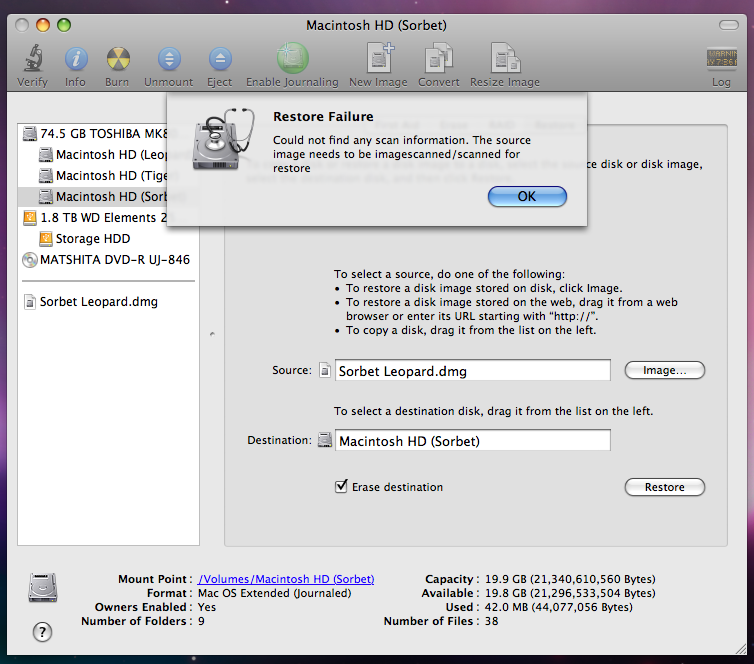Click the Disk Utility stethoscope dialog icon
Viewport: 754px width, 664px height.
point(223,139)
